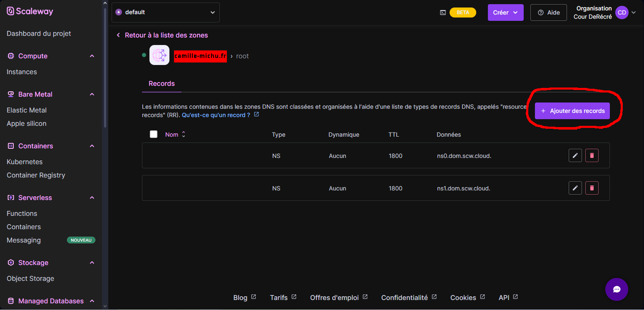Go back via Retour à la liste des zones
644x310 pixels.
click(162, 35)
